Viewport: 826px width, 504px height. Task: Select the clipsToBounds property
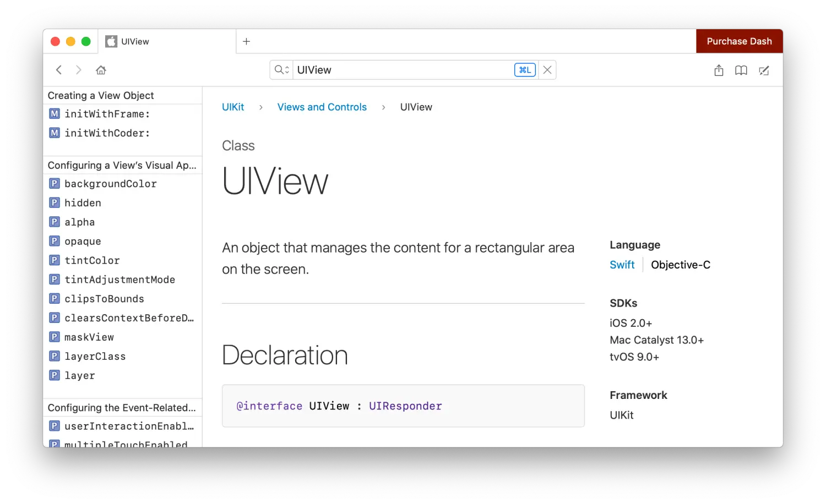[x=122, y=299]
